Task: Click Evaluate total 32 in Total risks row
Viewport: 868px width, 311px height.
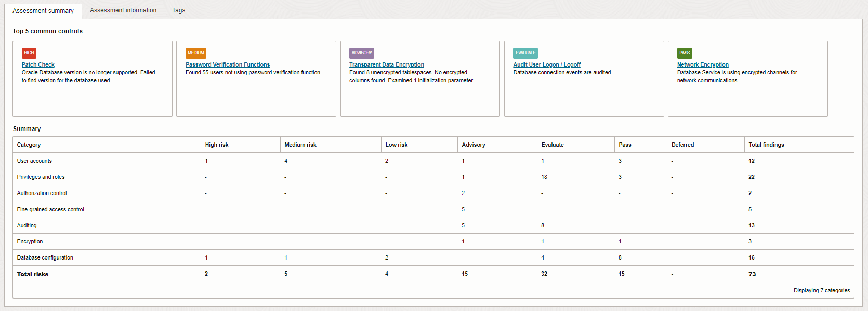Action: click(544, 274)
